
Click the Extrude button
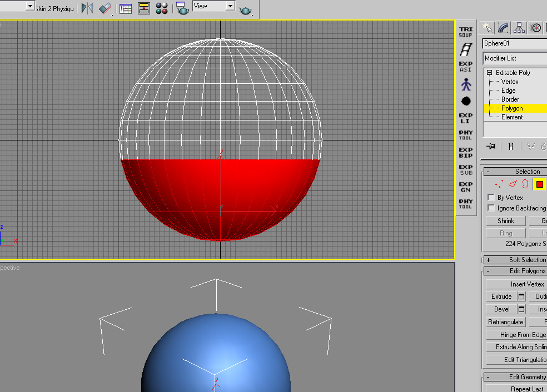click(x=501, y=296)
